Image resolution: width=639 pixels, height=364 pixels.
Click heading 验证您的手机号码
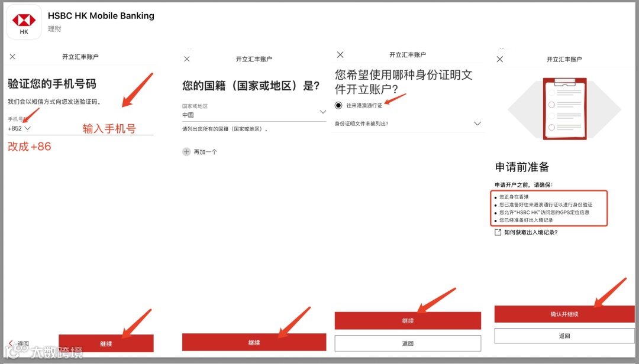(51, 84)
